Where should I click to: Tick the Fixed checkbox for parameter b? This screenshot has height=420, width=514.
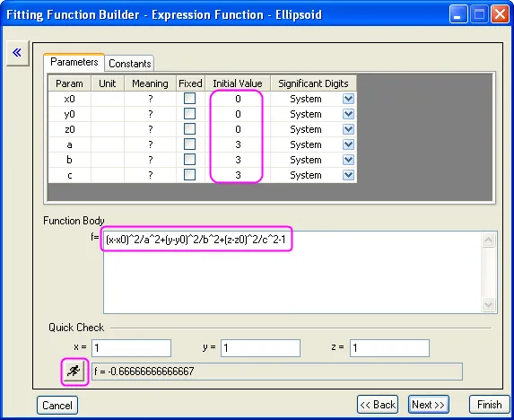(190, 160)
